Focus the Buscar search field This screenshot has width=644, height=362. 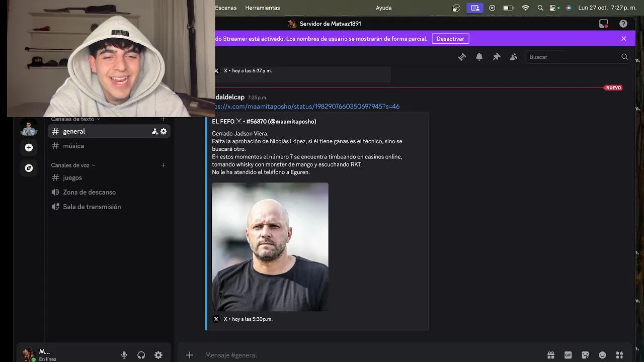coord(578,57)
